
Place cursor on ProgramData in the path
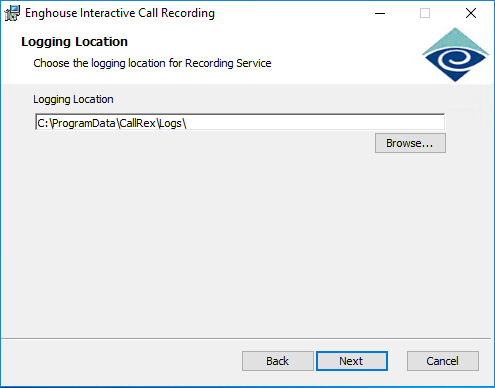click(84, 123)
